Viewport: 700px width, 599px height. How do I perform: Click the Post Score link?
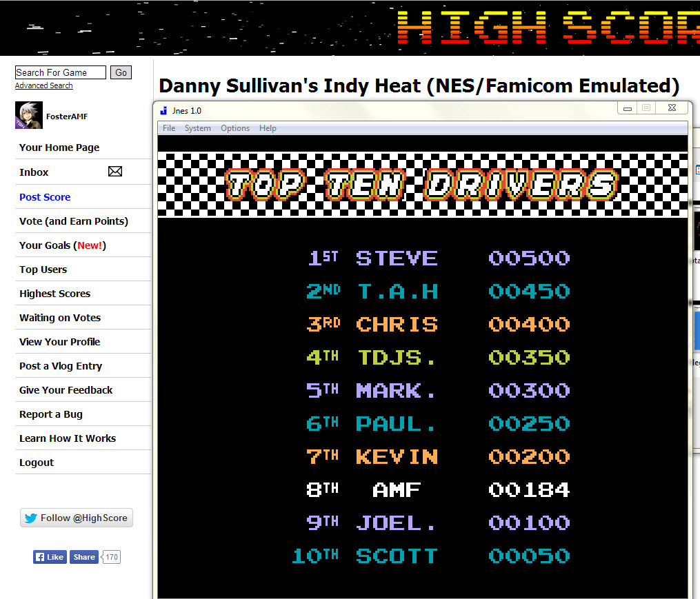tap(45, 197)
